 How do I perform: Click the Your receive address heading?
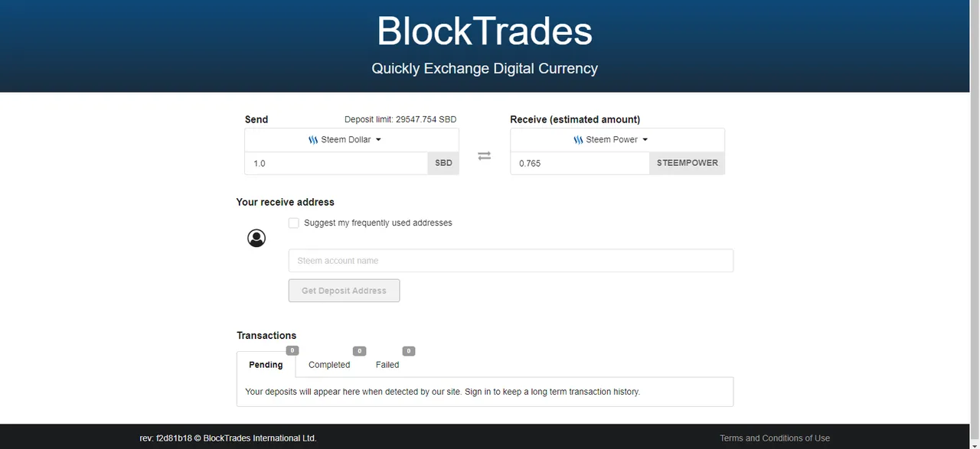[x=286, y=203]
